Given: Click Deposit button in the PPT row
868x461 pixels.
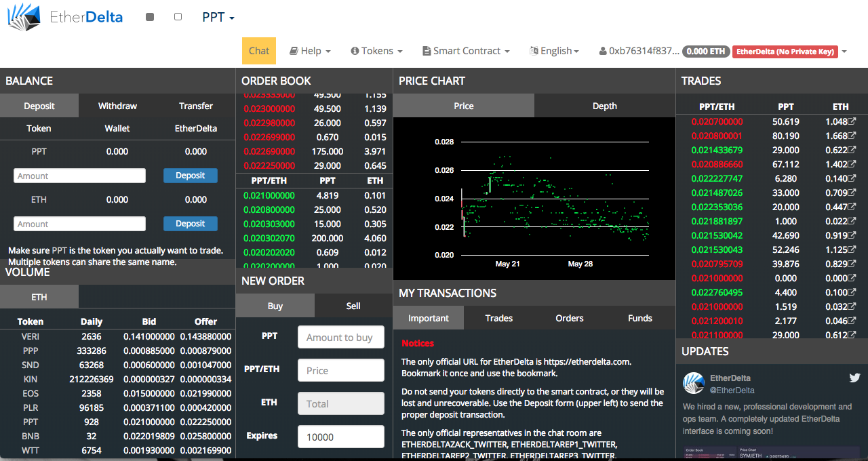Looking at the screenshot, I should [191, 176].
